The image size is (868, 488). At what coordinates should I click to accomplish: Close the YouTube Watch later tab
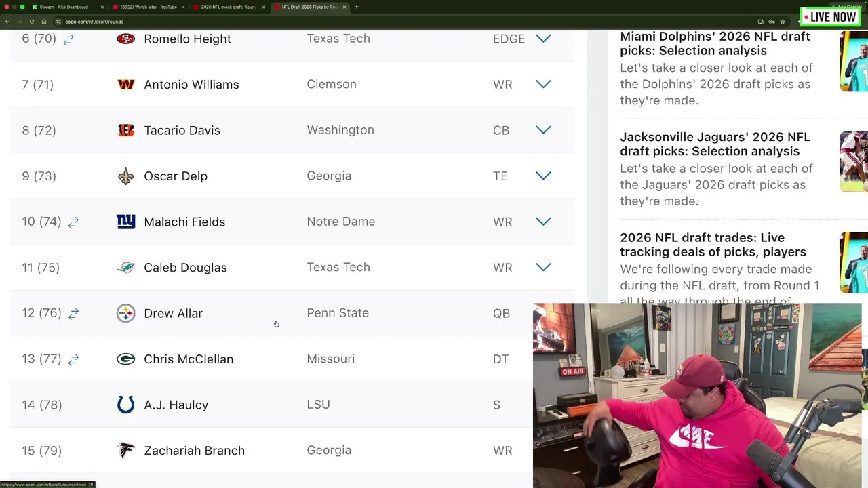click(x=183, y=7)
